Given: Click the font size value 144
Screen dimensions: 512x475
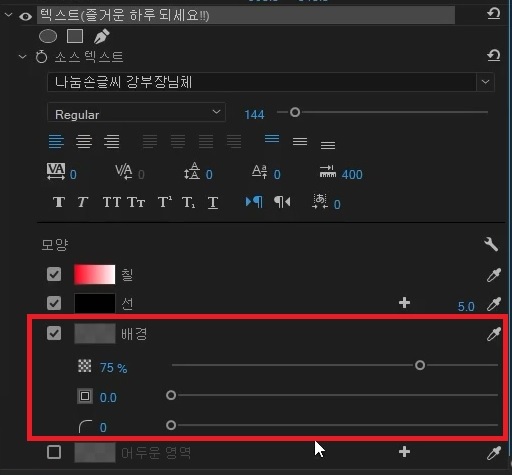Looking at the screenshot, I should (x=254, y=115).
